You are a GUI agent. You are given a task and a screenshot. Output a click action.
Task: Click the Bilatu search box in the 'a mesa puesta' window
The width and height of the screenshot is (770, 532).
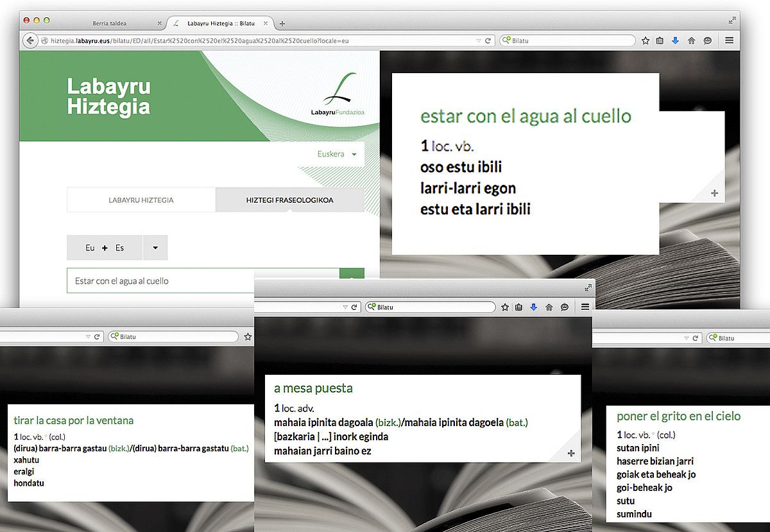[430, 307]
